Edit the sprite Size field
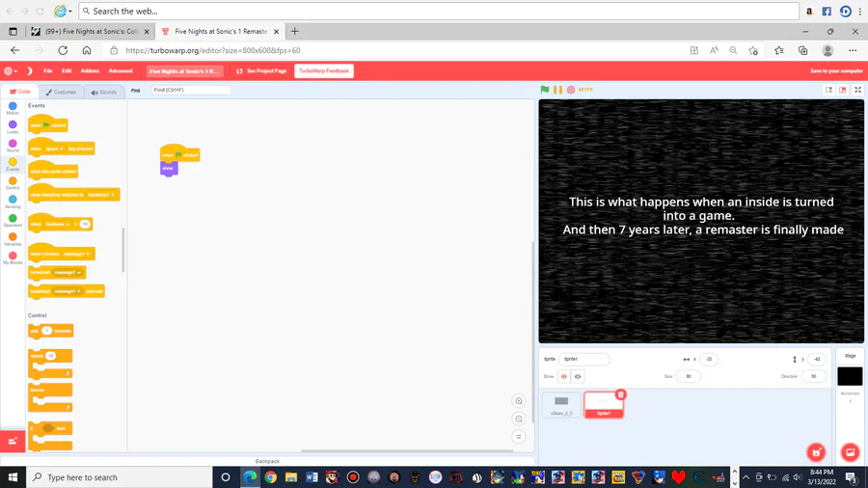868x488 pixels. pyautogui.click(x=688, y=376)
